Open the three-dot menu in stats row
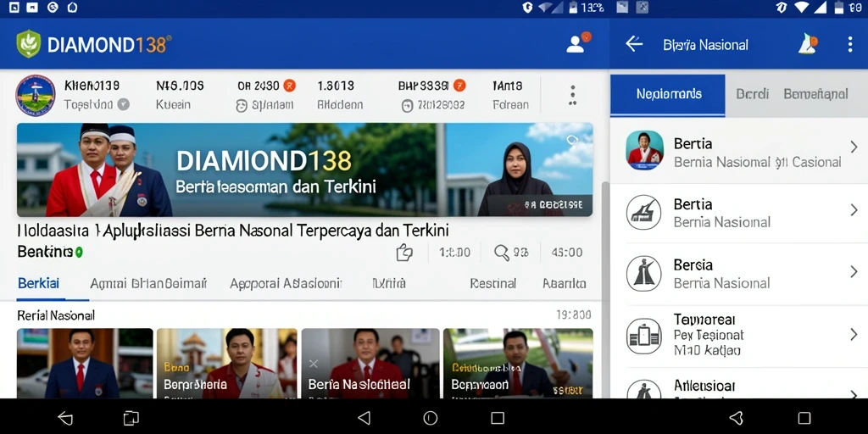Viewport: 868px width, 434px height. (x=573, y=95)
